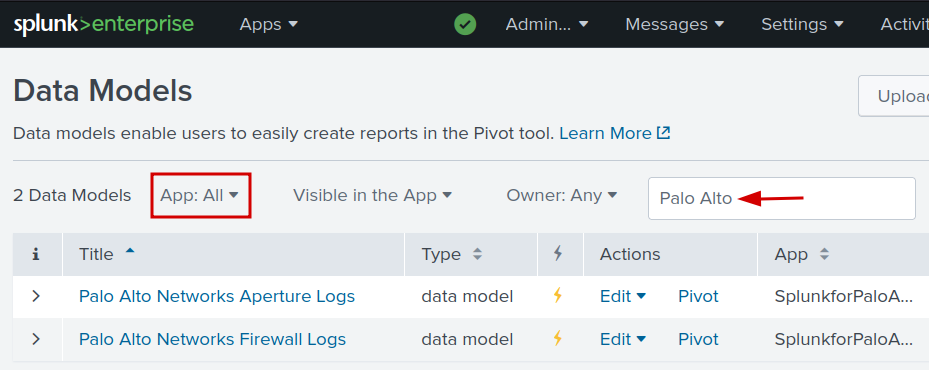Screen dimensions: 929x370
Task: Click the Actions column header
Action: (x=630, y=254)
